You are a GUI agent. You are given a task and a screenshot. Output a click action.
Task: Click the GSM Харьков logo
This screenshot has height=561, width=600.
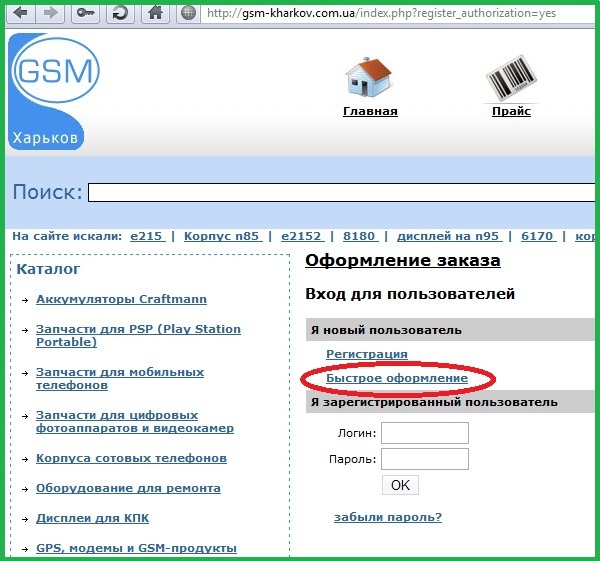pos(55,90)
